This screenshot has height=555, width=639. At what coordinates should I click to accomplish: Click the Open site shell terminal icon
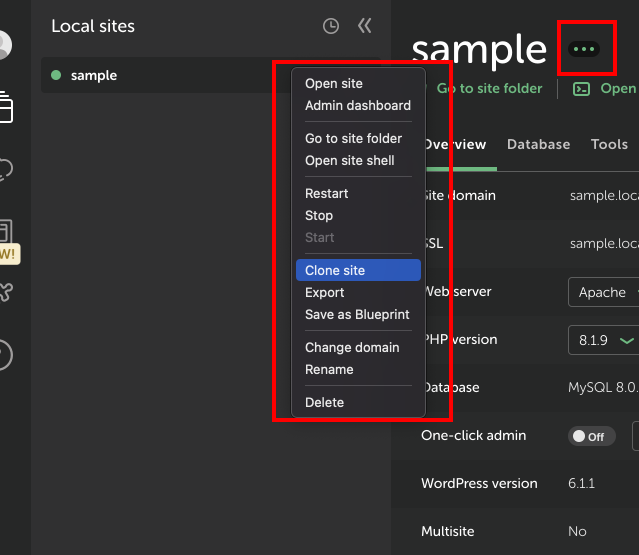(x=581, y=89)
